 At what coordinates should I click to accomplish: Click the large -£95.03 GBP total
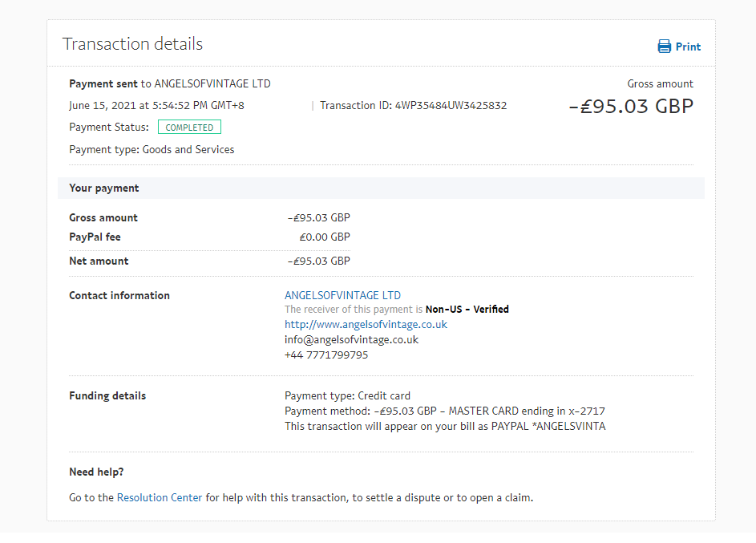[x=630, y=106]
